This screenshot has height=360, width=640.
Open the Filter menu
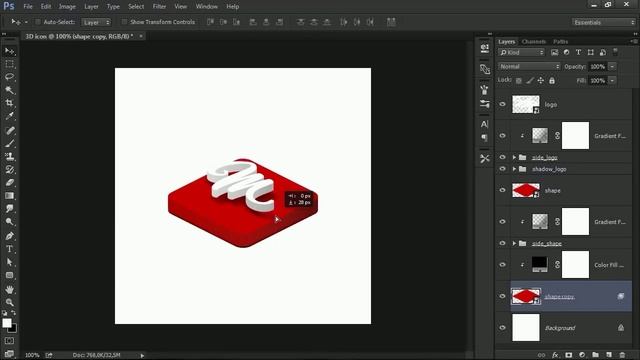(159, 7)
